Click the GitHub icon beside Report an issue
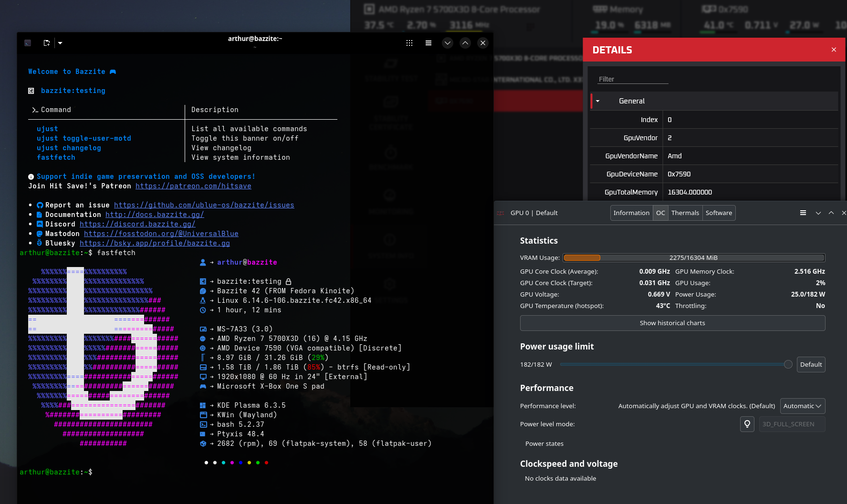This screenshot has width=847, height=504. pyautogui.click(x=40, y=206)
